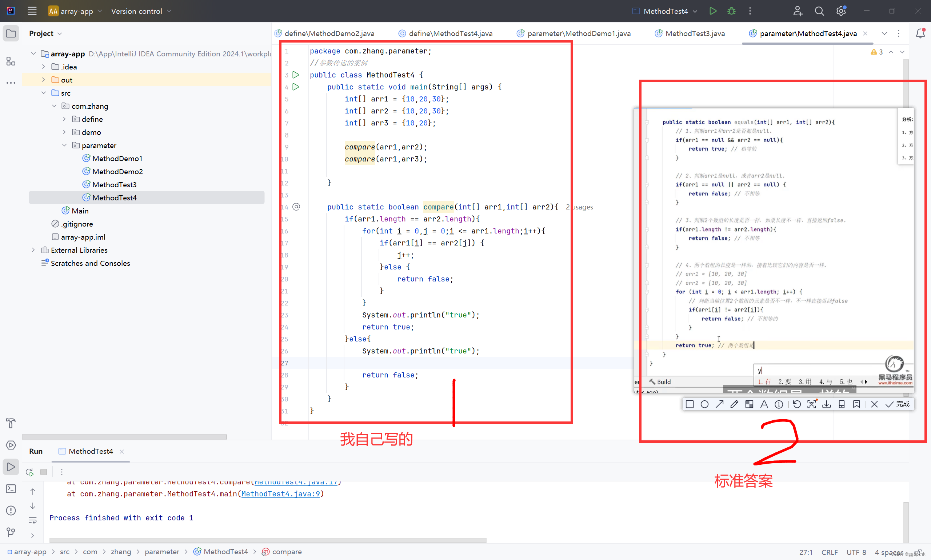The height and width of the screenshot is (560, 931).
Task: Expand the out folder
Action: pyautogui.click(x=43, y=80)
